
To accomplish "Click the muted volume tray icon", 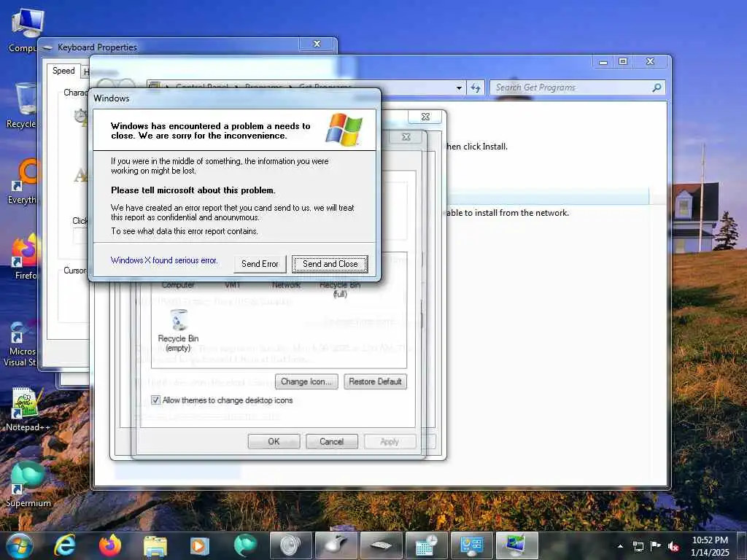I will tap(673, 546).
